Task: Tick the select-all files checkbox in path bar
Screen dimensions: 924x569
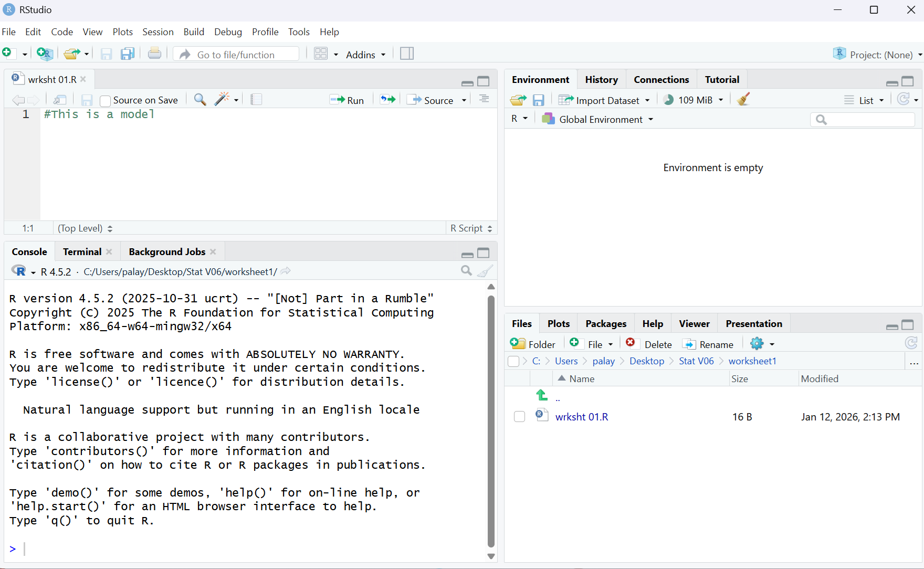Action: [513, 361]
